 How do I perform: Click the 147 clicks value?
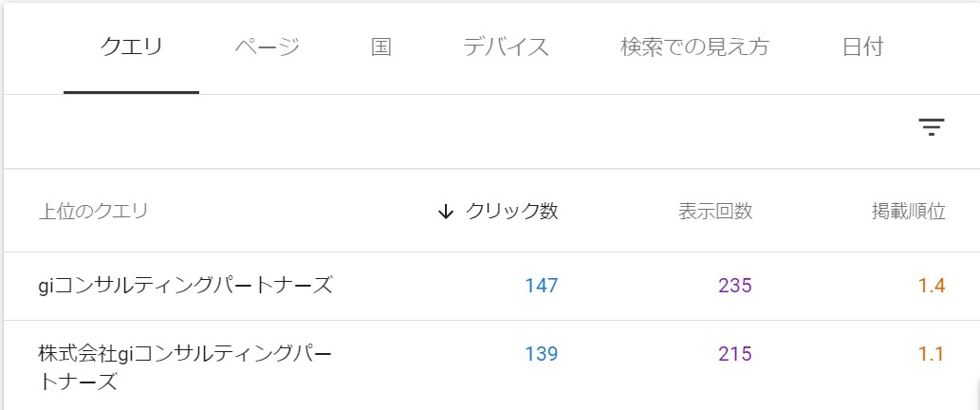[x=542, y=287]
